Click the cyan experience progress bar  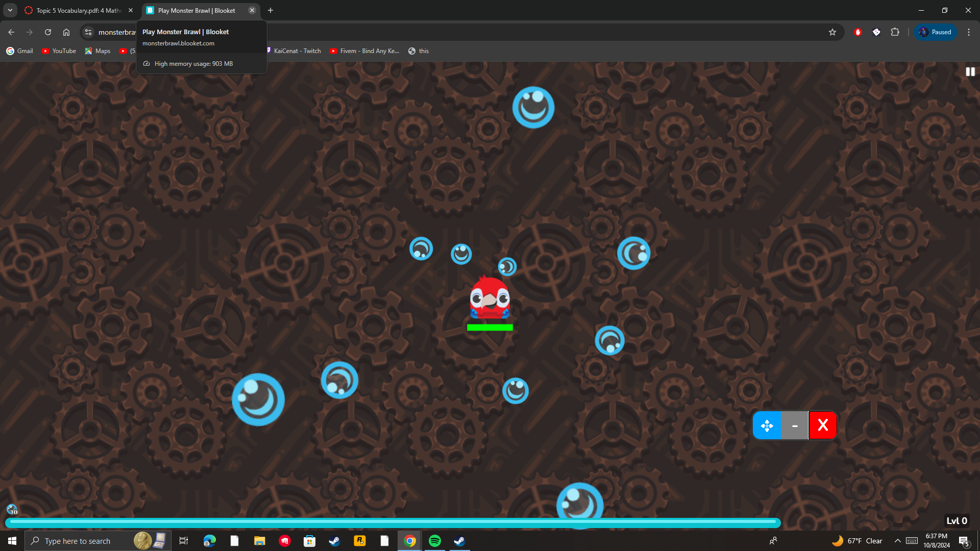point(393,522)
